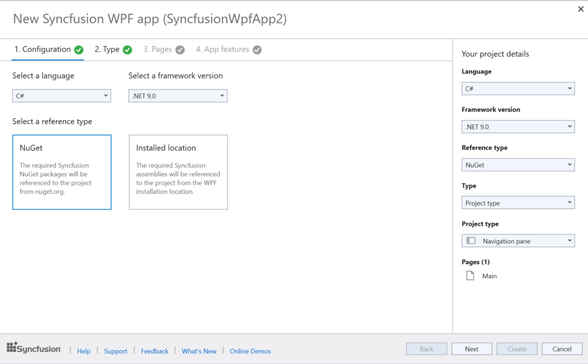Open the Project type dropdown under Type

pos(518,202)
